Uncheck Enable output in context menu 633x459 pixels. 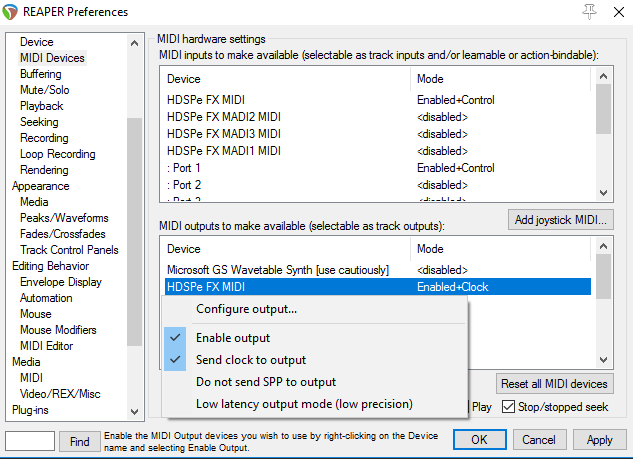[x=232, y=338]
